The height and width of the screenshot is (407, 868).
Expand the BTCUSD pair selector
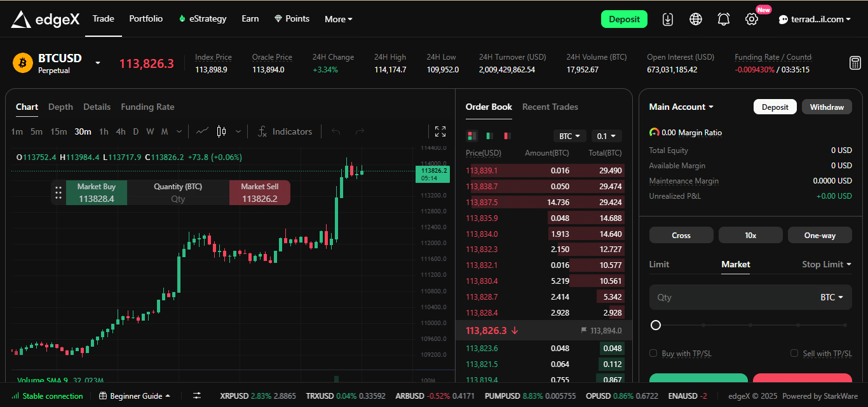click(98, 63)
